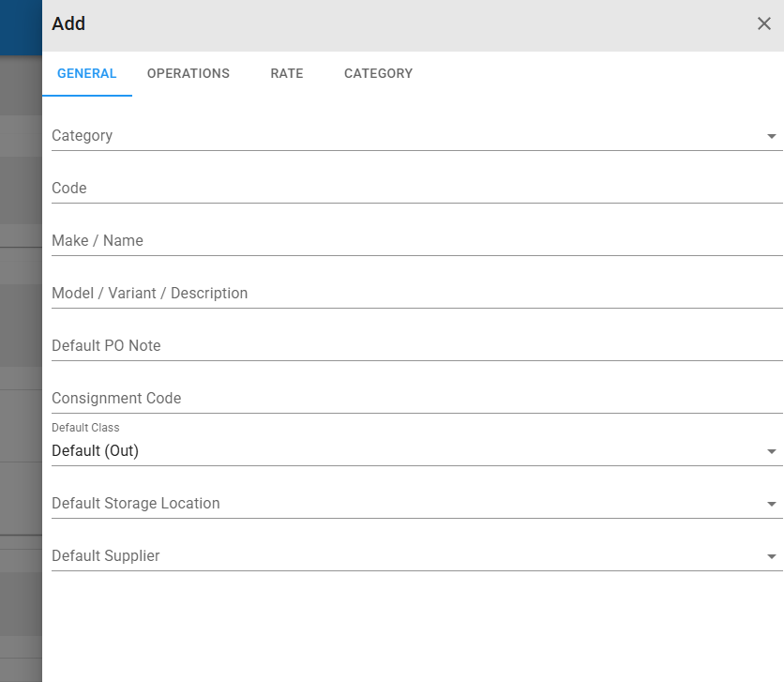
Task: Open Default Class dropdown arrow
Action: 772,451
